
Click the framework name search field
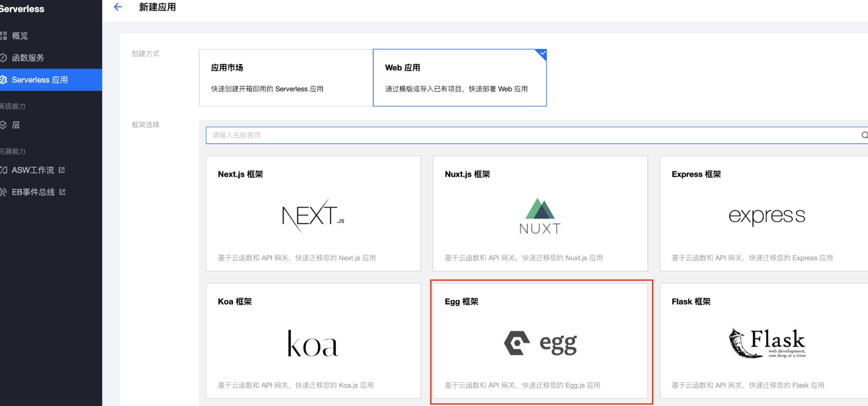537,135
